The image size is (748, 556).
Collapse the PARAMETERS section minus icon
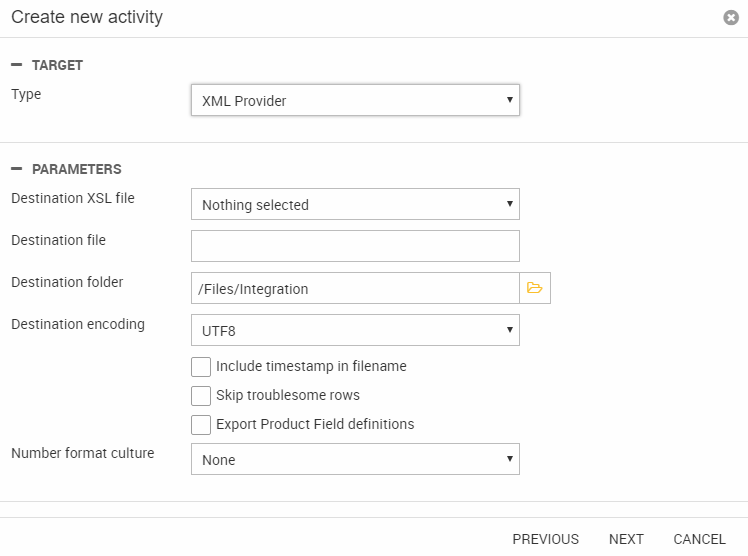click(x=16, y=169)
